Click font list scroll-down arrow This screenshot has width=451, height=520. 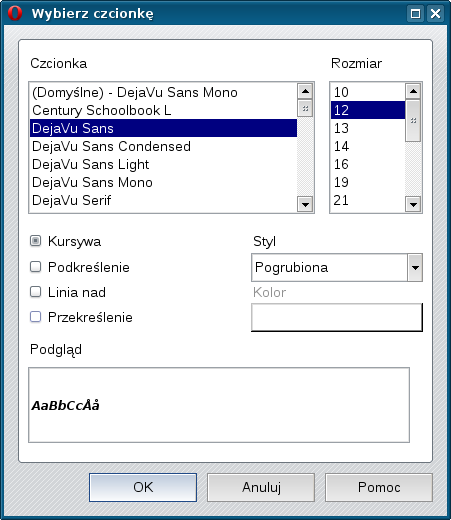point(305,204)
